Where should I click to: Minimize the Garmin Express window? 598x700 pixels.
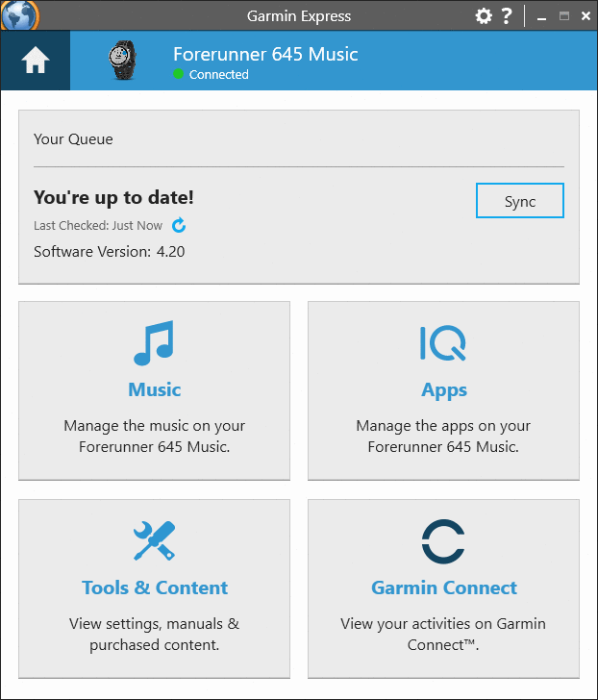click(x=542, y=17)
